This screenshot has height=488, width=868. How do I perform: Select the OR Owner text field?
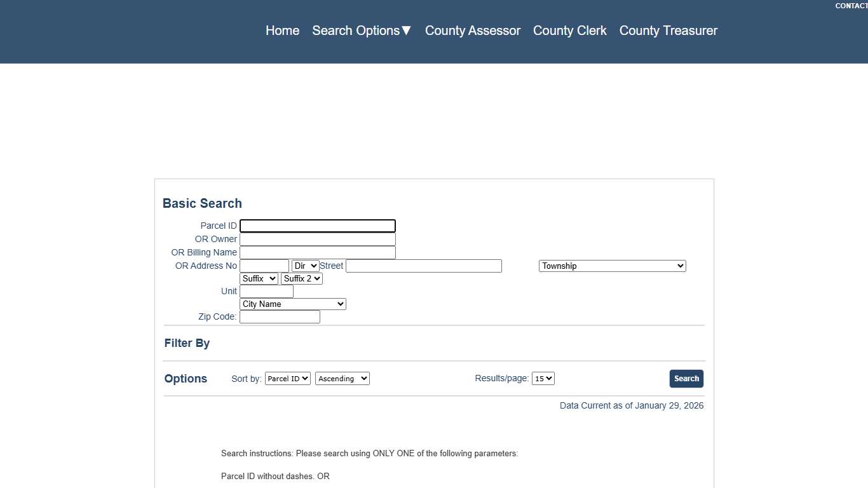pyautogui.click(x=317, y=239)
